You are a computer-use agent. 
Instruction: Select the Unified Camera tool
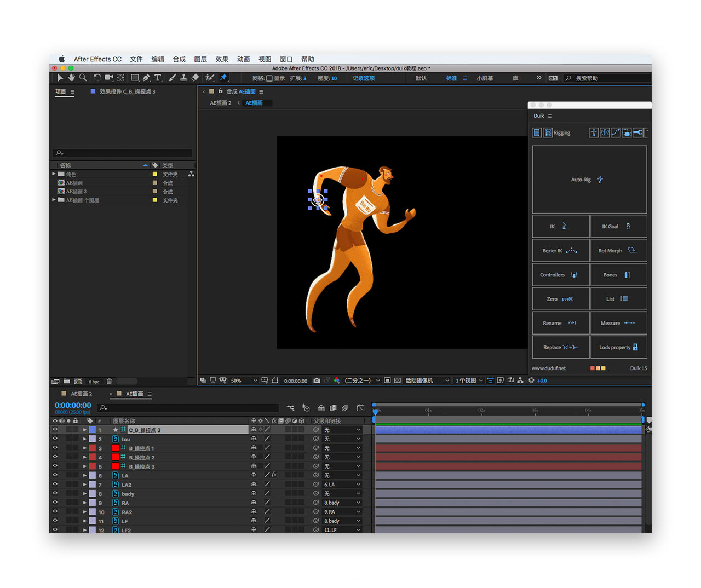pyautogui.click(x=109, y=78)
